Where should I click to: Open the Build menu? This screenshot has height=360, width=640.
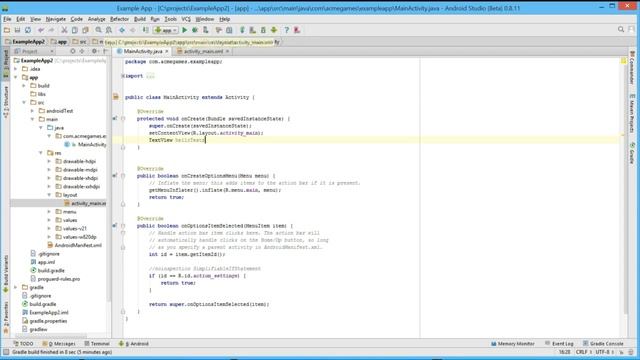tap(140, 19)
